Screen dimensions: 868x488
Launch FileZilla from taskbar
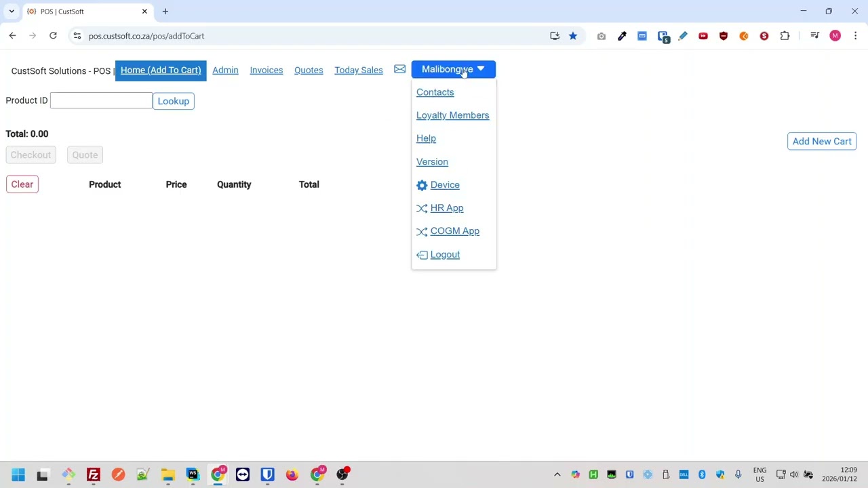pyautogui.click(x=94, y=474)
